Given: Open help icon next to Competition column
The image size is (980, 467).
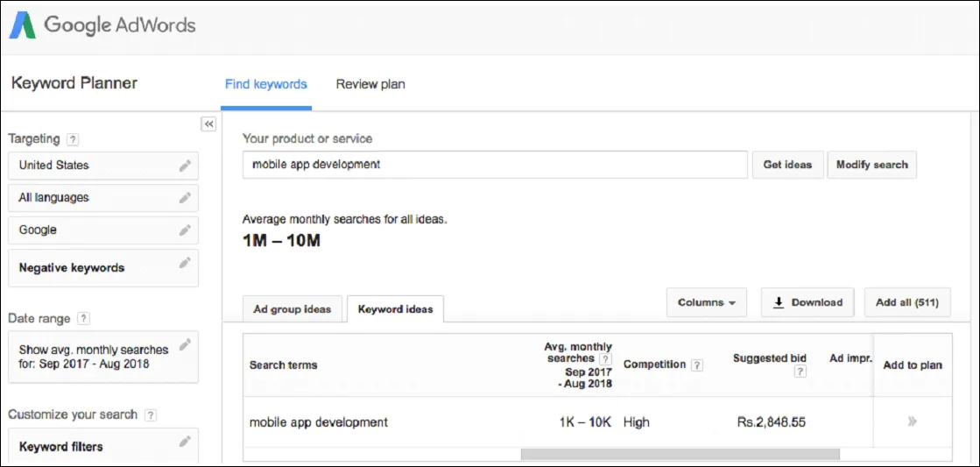Looking at the screenshot, I should 697,365.
